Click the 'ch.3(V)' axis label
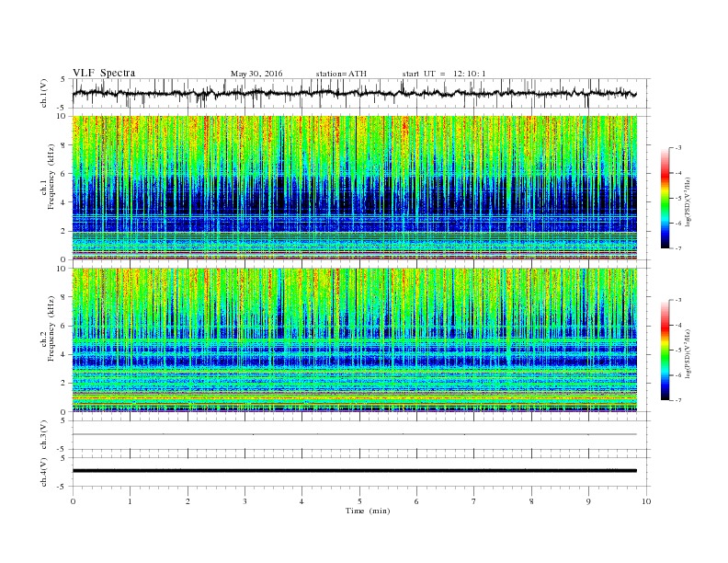Image resolution: width=728 pixels, height=563 pixels. pyautogui.click(x=44, y=435)
